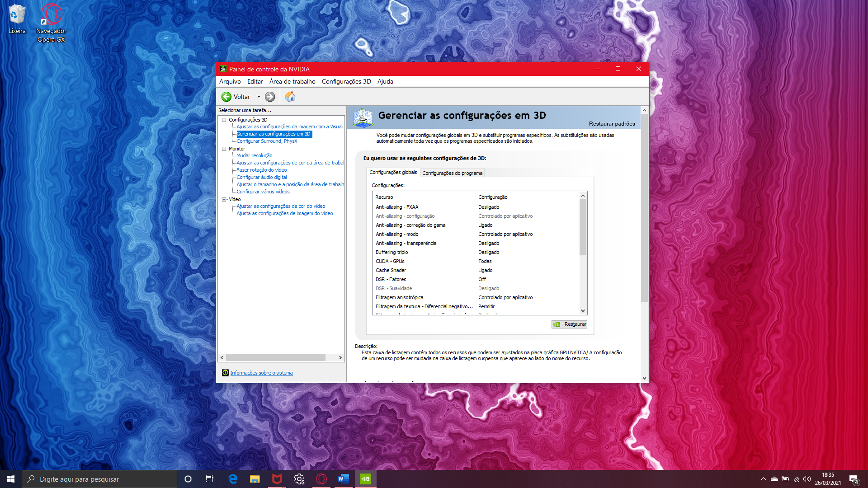
Task: Open Settings gear in the taskbar
Action: coord(299,479)
